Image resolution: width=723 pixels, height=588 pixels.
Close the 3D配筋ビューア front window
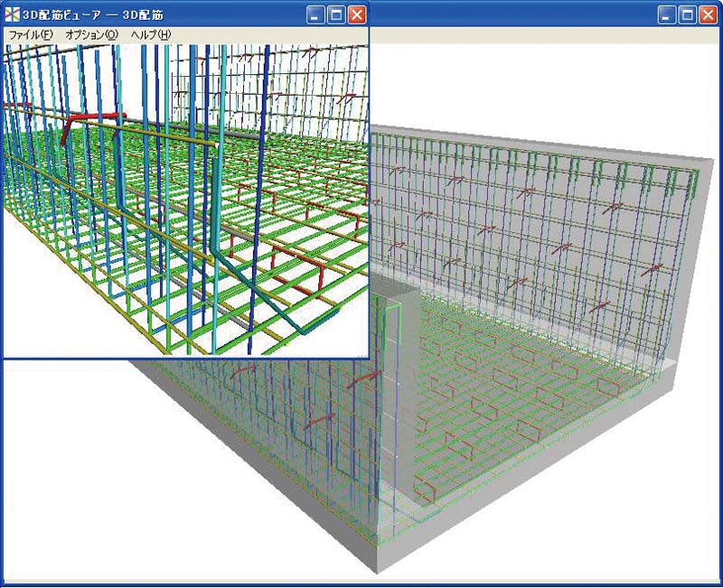point(357,14)
